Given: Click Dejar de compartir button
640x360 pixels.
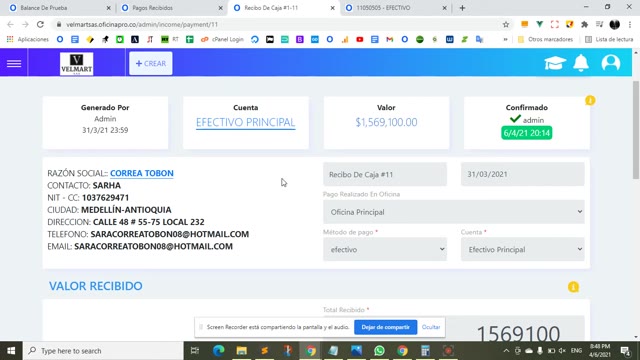Looking at the screenshot, I should 385,327.
